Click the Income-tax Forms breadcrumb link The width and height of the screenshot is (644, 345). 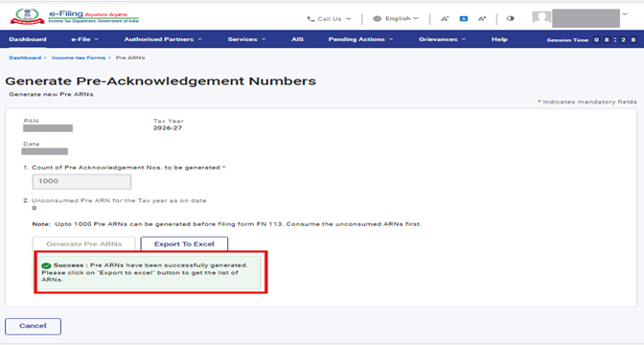coord(79,57)
